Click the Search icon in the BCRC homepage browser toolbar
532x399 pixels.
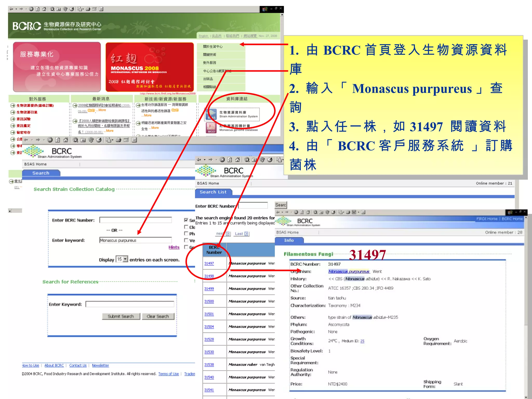[x=52, y=9]
